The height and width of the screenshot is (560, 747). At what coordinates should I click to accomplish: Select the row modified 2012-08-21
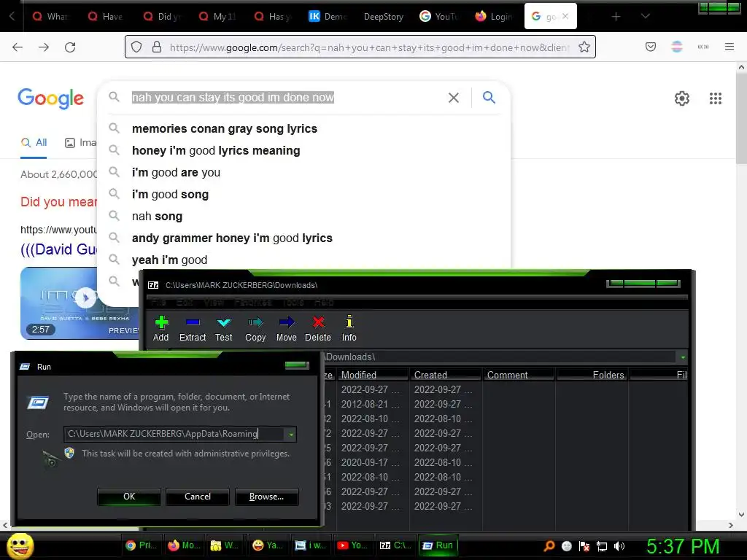tap(505, 404)
